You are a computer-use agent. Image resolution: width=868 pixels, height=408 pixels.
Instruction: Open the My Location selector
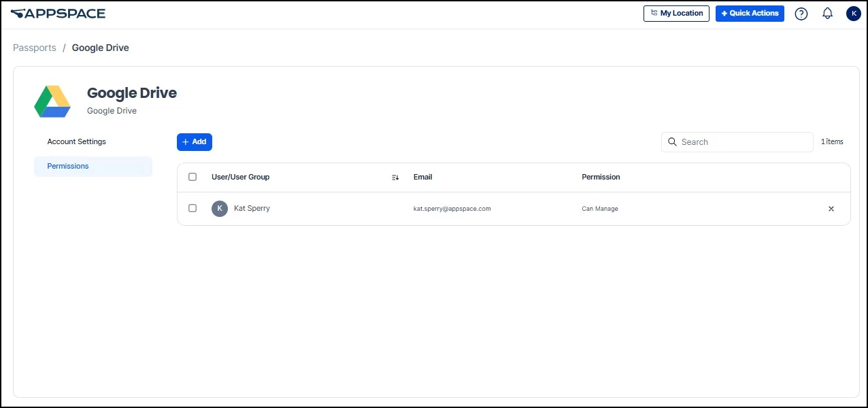pos(676,14)
